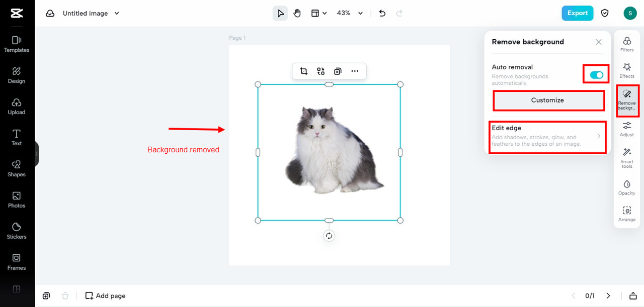Toggle the Auto removal switch
The width and height of the screenshot is (644, 307).
tap(596, 75)
